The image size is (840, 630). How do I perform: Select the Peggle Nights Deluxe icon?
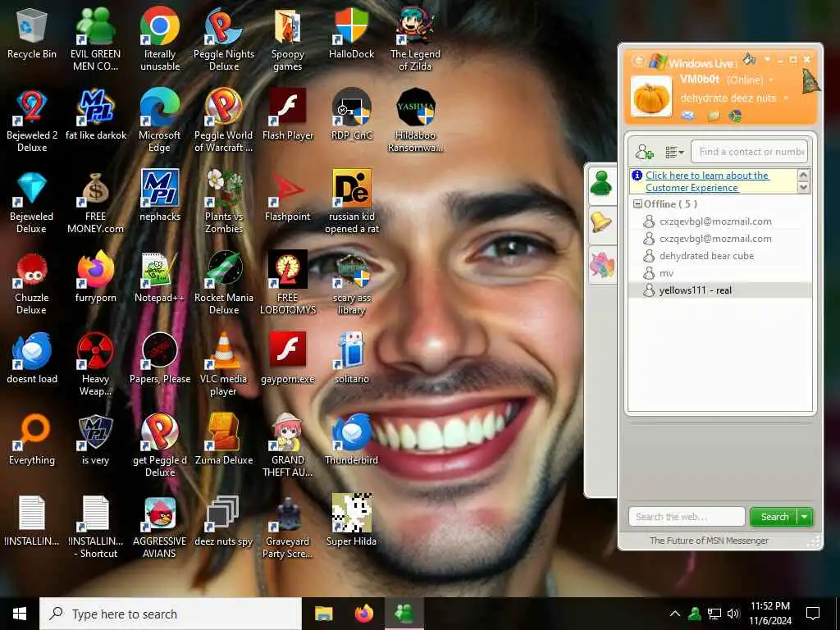[x=224, y=39]
